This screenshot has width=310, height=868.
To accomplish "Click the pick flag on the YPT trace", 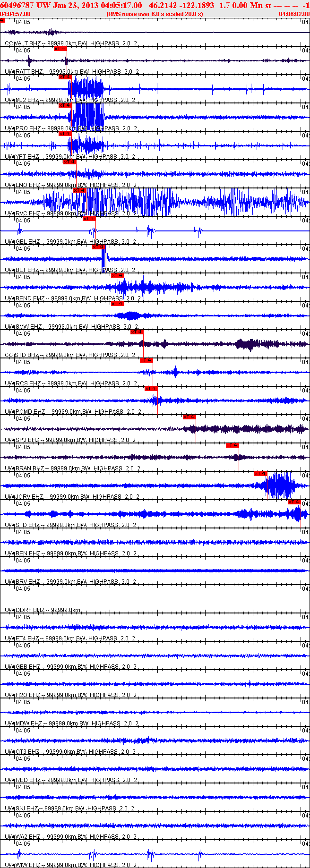I will click(x=65, y=134).
